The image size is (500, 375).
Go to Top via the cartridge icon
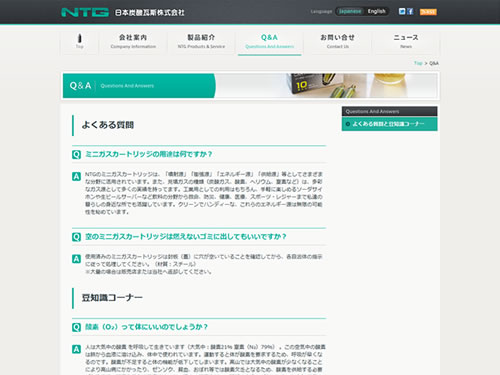point(79,41)
